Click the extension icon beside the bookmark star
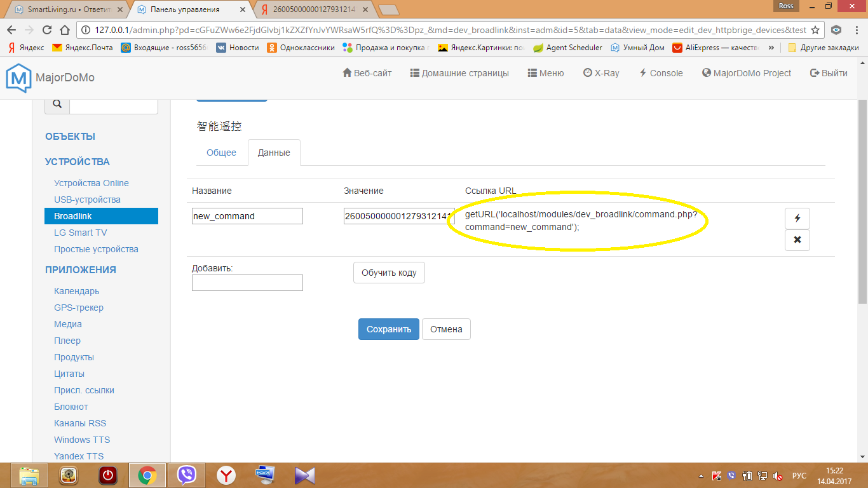This screenshot has height=488, width=868. click(x=837, y=30)
